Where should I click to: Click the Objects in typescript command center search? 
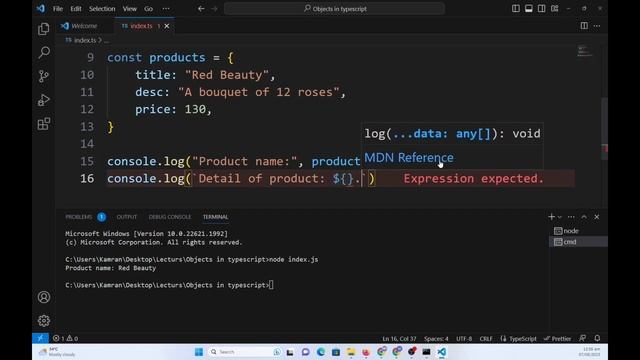(334, 9)
